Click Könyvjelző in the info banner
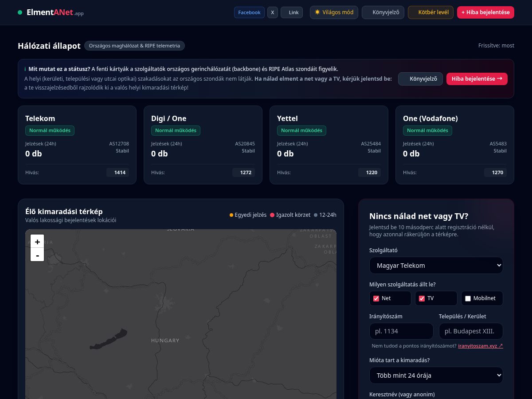The height and width of the screenshot is (399, 532). click(420, 79)
